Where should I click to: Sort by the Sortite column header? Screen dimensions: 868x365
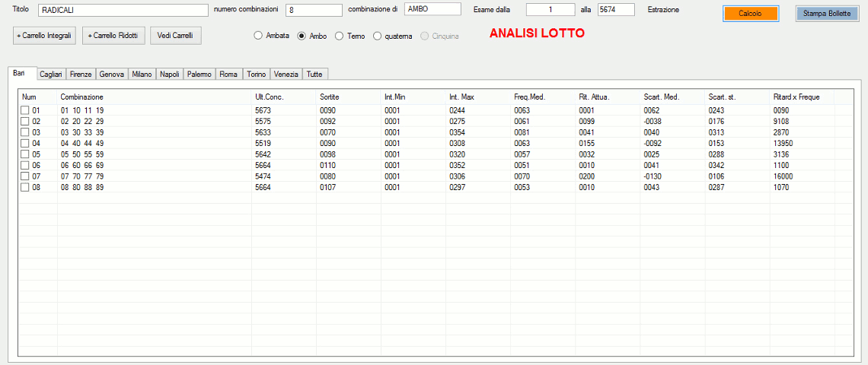330,97
